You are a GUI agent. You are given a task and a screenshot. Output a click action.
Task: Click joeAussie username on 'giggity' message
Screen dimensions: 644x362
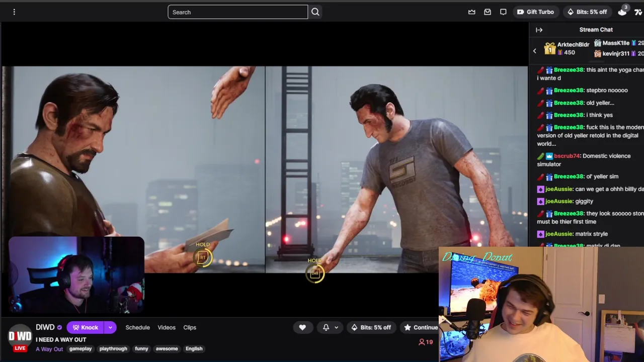(x=559, y=201)
